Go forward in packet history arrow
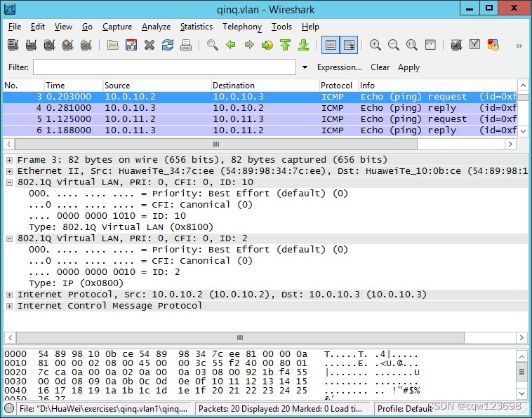Image resolution: width=532 pixels, height=418 pixels. tap(249, 45)
